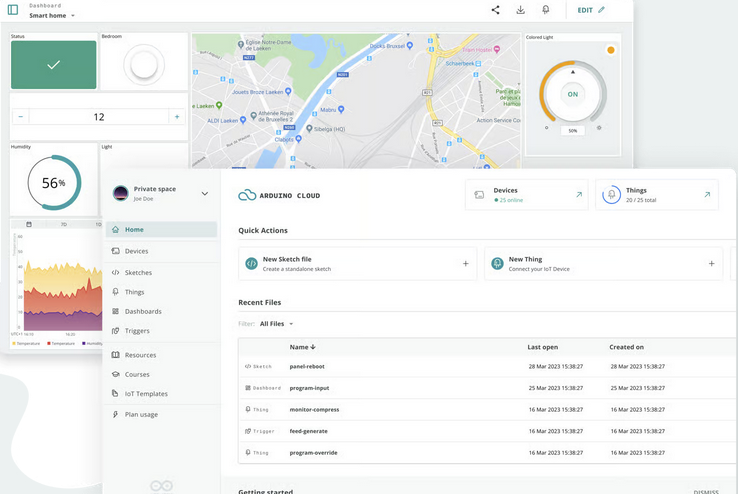Click the notification bell icon
Viewport: 738px width, 494px height.
coord(546,10)
